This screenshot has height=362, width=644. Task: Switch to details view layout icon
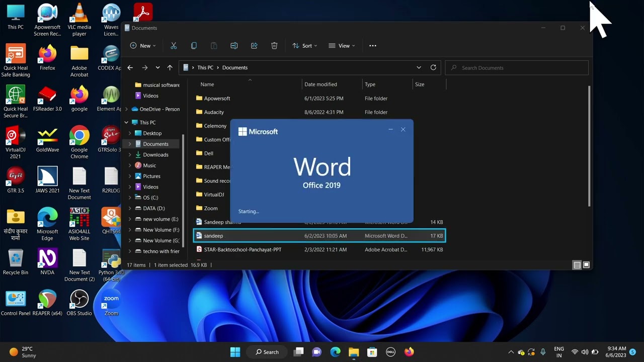(577, 265)
